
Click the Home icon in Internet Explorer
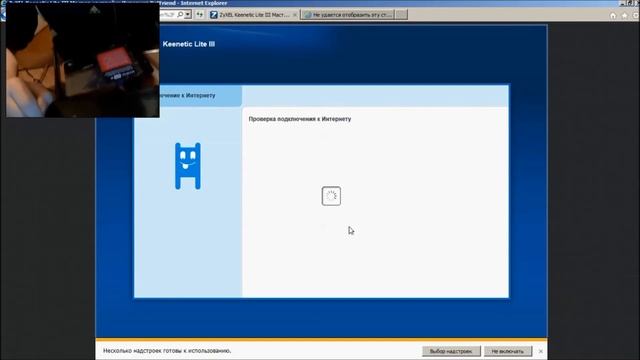613,16
